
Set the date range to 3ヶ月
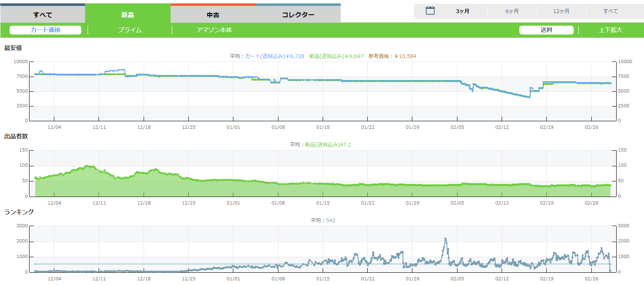click(462, 11)
